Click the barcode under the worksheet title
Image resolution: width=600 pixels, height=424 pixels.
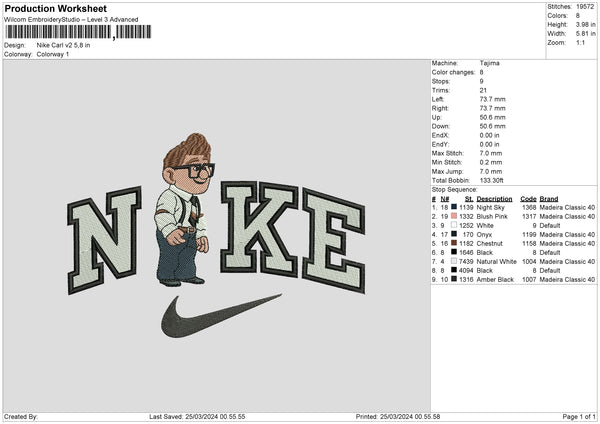coord(78,32)
